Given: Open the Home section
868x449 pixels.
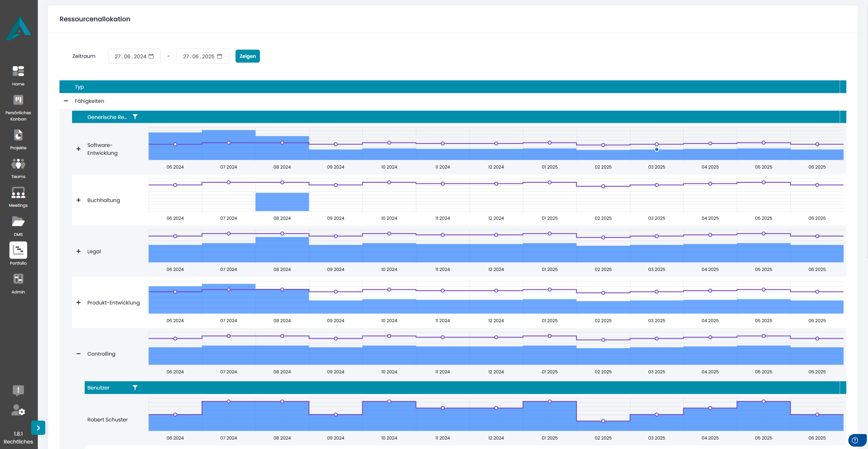Looking at the screenshot, I should click(x=18, y=71).
